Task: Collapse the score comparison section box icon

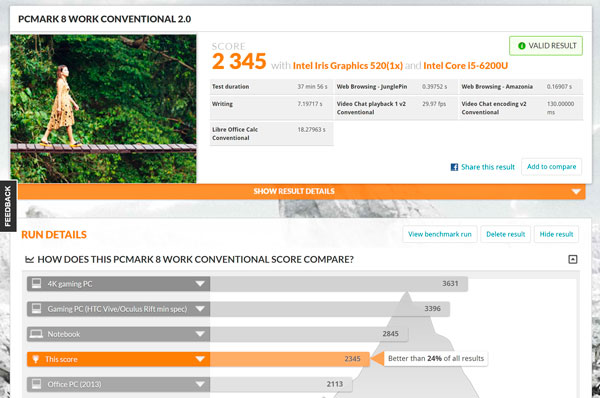Action: coord(572,259)
